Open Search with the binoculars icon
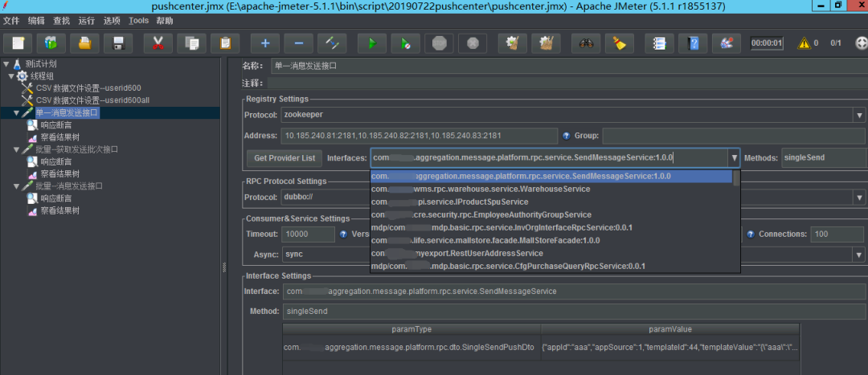868x375 pixels. 586,43
